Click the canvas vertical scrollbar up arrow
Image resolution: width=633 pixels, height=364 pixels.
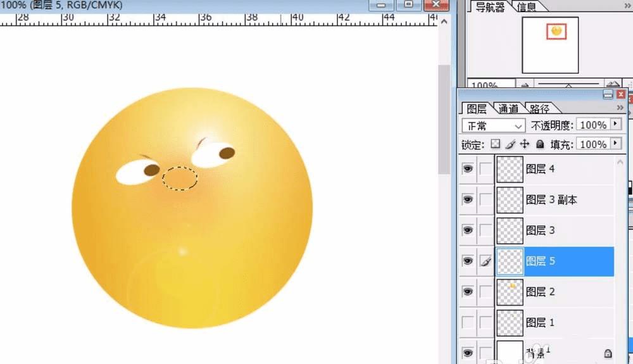pos(444,22)
